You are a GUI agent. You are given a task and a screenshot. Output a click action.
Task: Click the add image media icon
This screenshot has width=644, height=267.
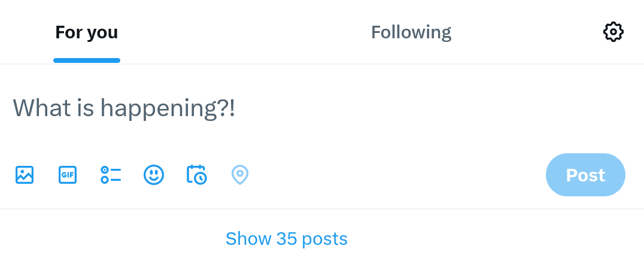pos(25,175)
